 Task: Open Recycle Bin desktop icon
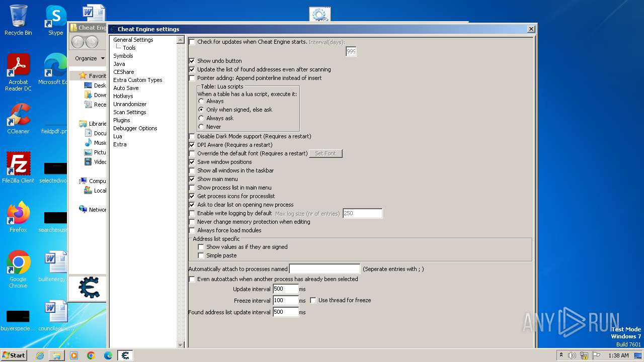(18, 20)
